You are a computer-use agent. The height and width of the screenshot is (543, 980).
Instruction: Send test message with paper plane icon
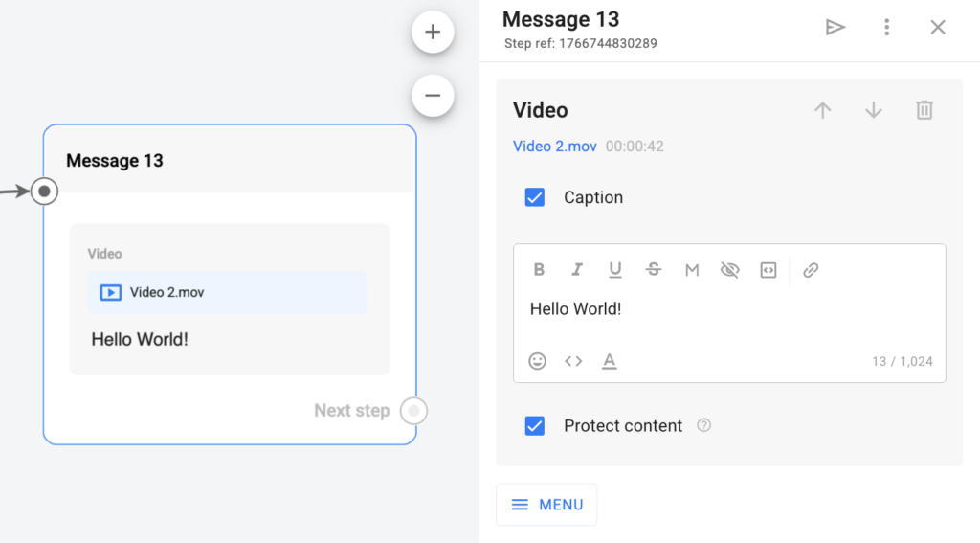[x=835, y=27]
